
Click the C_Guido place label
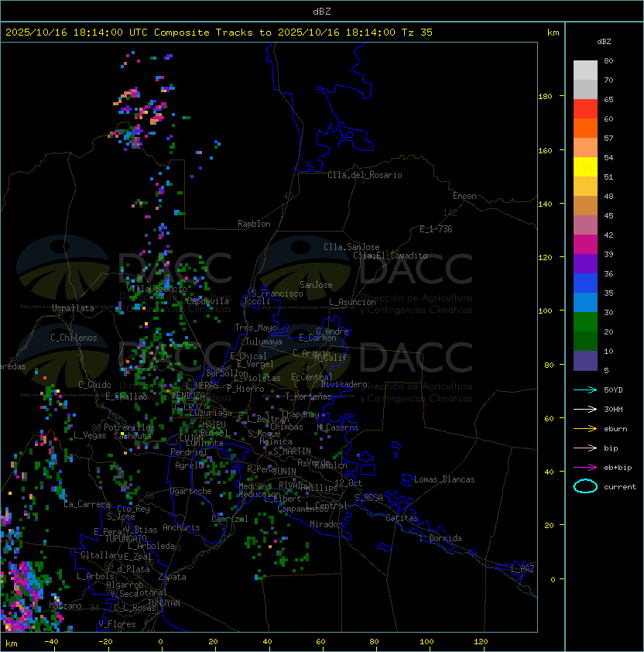click(94, 385)
